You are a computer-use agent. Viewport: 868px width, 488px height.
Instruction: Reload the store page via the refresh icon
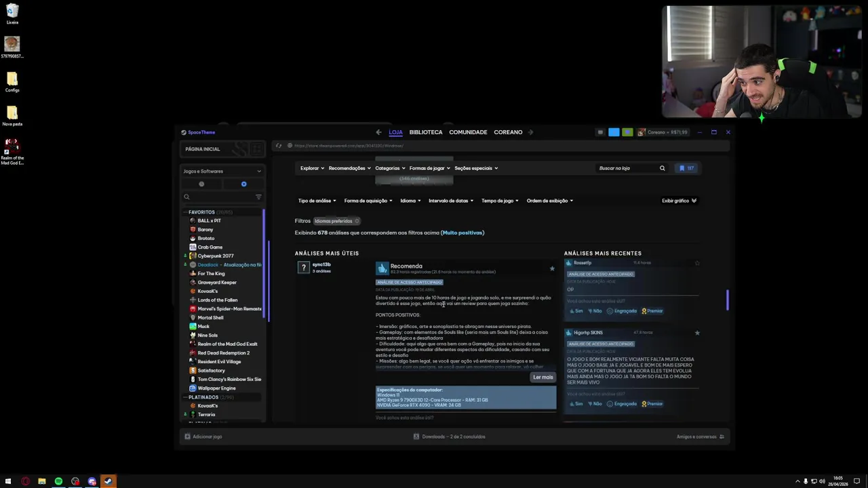pos(279,146)
